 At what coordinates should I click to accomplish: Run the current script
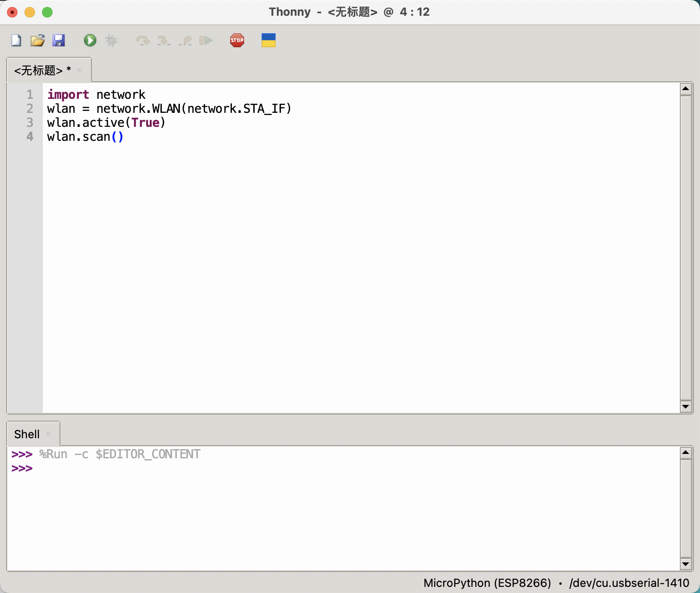pos(90,40)
